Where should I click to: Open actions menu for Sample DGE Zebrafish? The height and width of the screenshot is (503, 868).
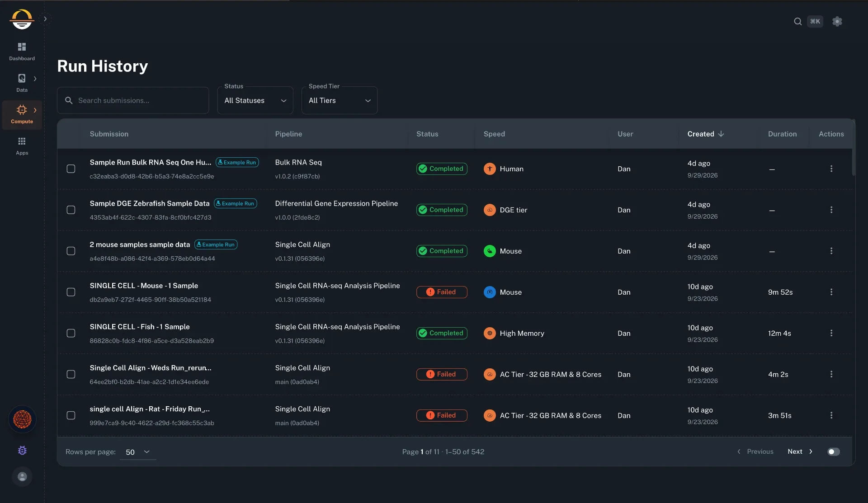coord(831,210)
